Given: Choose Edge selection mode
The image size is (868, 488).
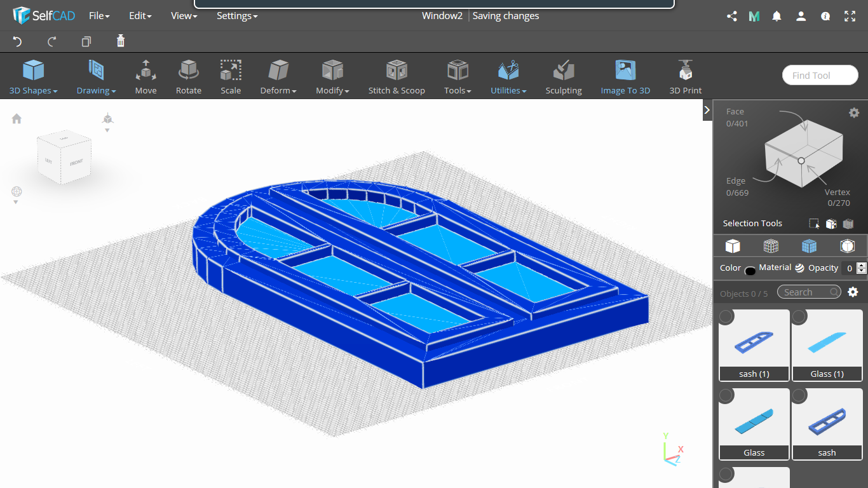Looking at the screenshot, I should (737, 187).
